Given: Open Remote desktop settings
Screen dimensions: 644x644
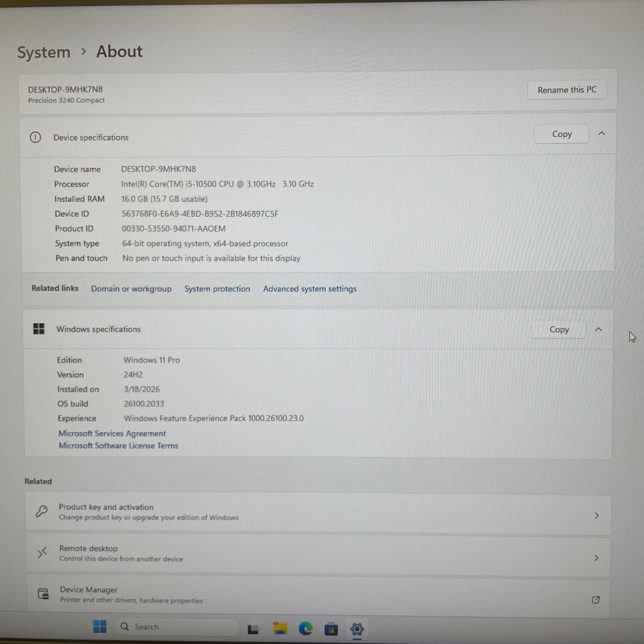Looking at the screenshot, I should pyautogui.click(x=318, y=553).
